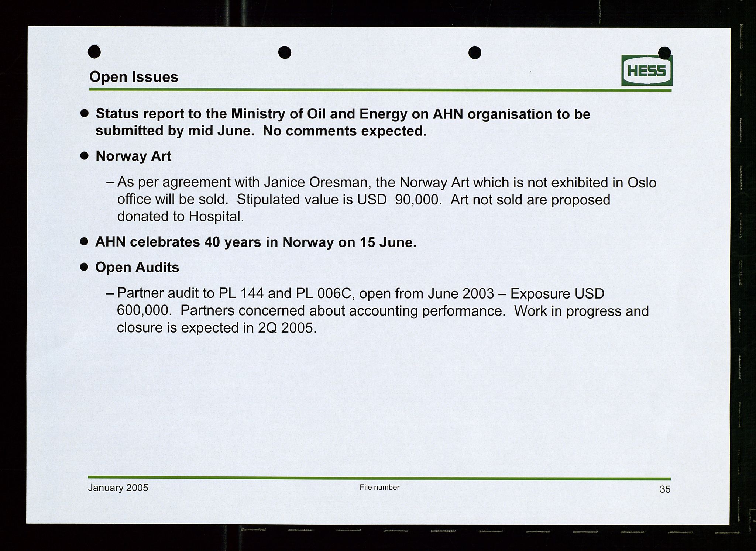Click the HESS logo
This screenshot has height=551, width=756.
(647, 70)
